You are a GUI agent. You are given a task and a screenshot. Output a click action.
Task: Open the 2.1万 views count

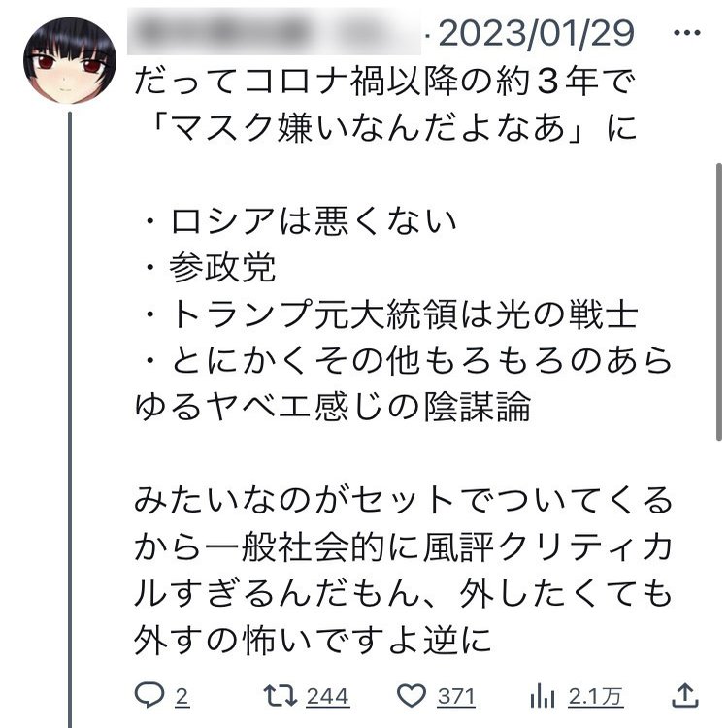click(x=595, y=697)
